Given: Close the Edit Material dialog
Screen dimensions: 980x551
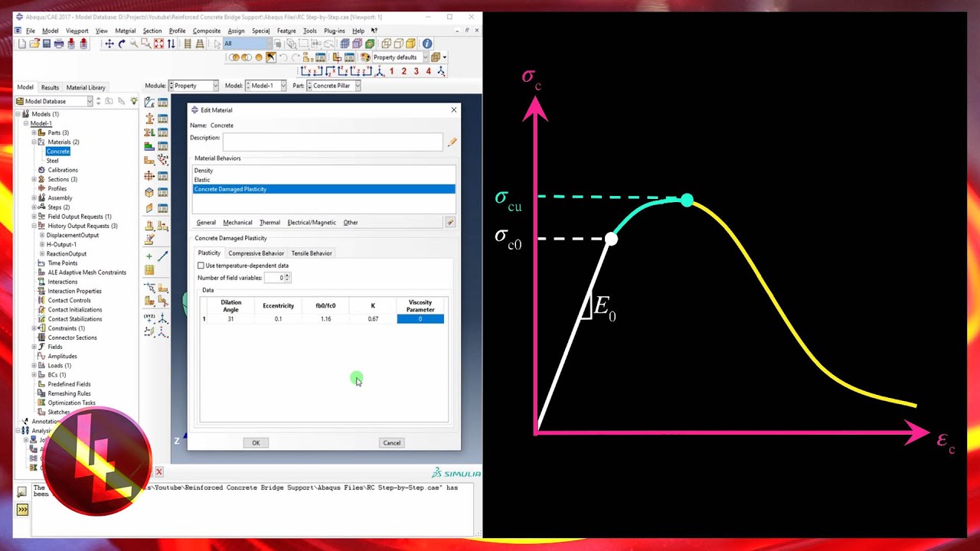Looking at the screenshot, I should pos(453,110).
